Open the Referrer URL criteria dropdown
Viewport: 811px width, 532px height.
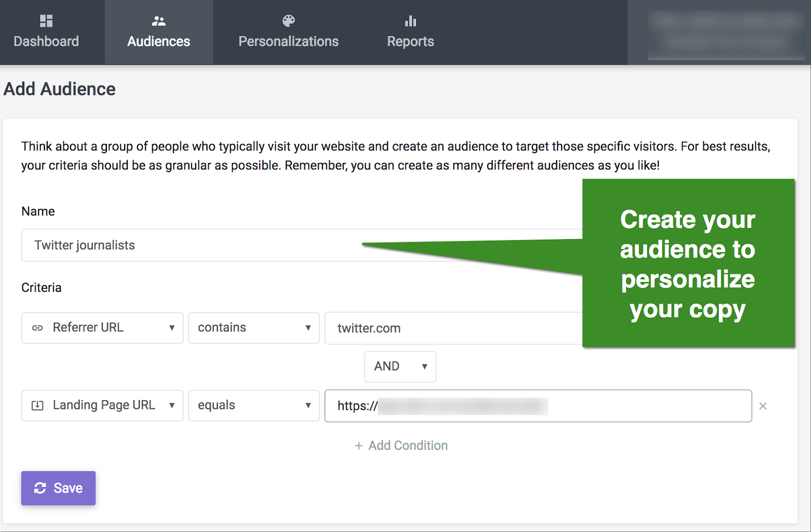(102, 328)
